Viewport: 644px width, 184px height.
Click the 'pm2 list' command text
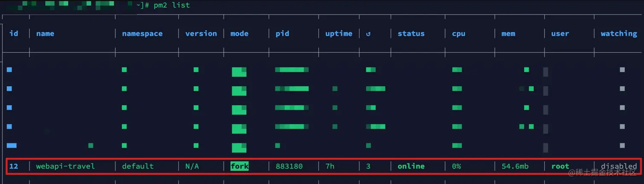tap(172, 5)
